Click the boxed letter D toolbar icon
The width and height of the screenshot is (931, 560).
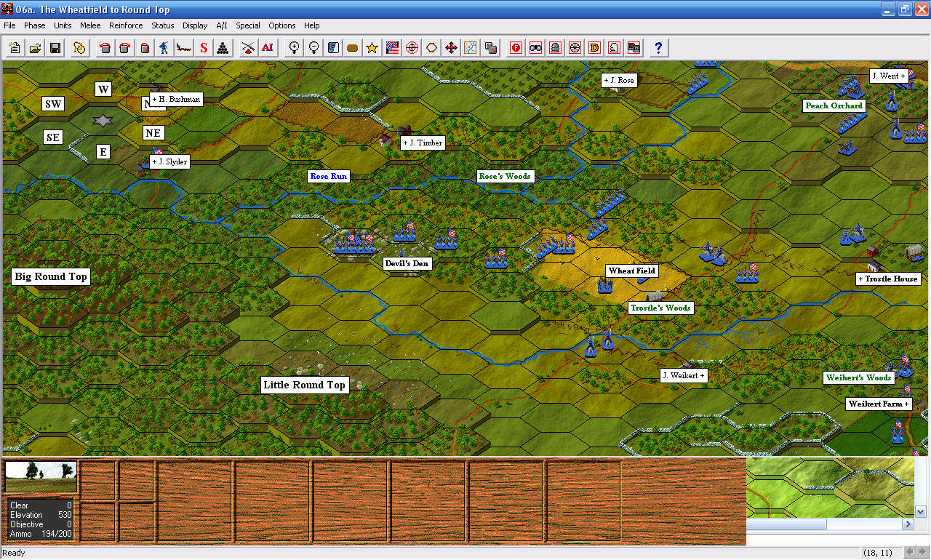(x=594, y=48)
